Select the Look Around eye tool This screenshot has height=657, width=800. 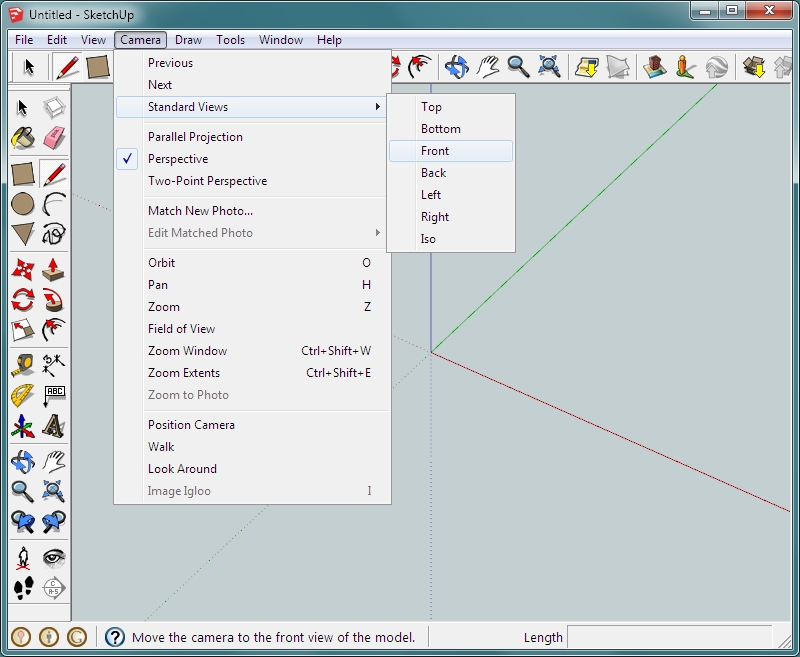tap(54, 558)
